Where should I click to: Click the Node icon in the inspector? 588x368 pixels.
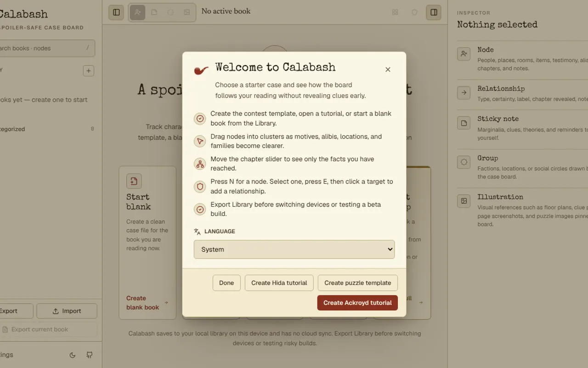click(x=464, y=54)
